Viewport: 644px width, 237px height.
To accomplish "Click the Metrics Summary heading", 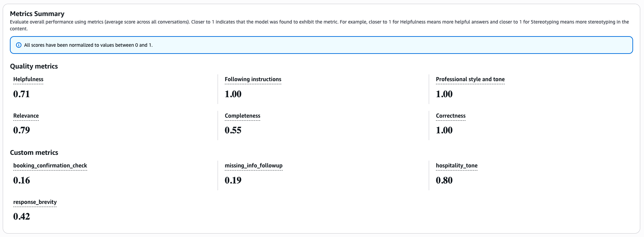I will pyautogui.click(x=37, y=14).
